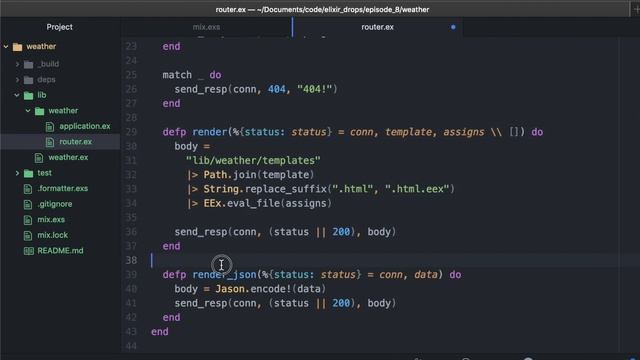Click line number 38 in the gutter
The height and width of the screenshot is (360, 640).
tap(131, 260)
